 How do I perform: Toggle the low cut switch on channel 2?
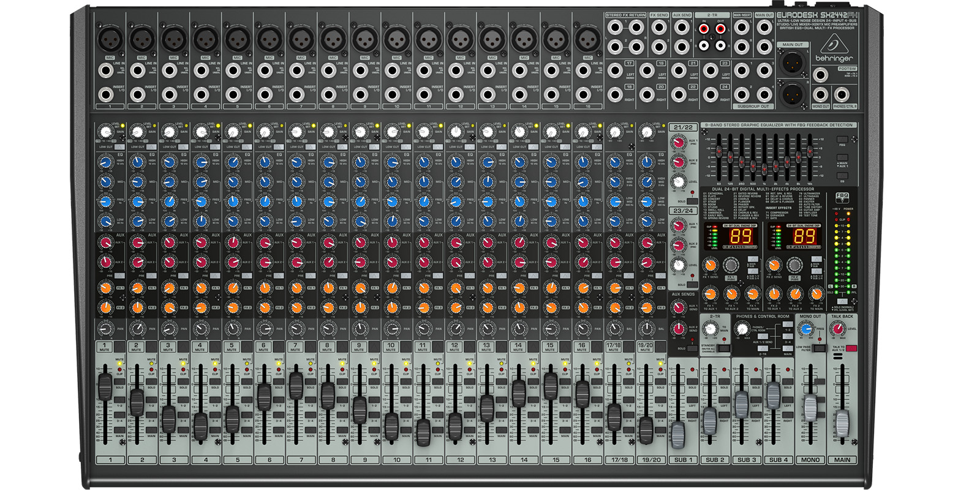coord(151,147)
